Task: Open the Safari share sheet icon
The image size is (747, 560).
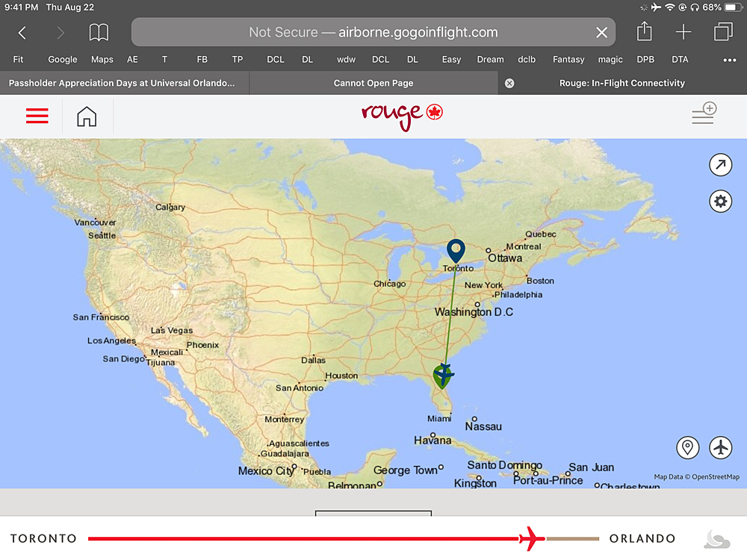Action: click(644, 31)
